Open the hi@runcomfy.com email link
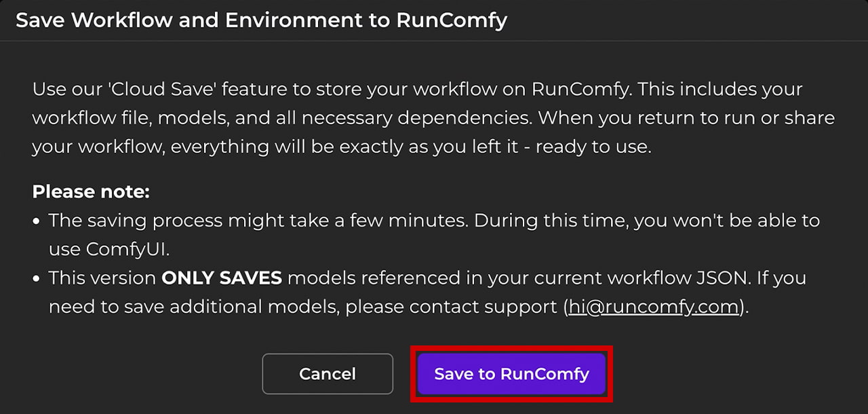 (x=652, y=307)
